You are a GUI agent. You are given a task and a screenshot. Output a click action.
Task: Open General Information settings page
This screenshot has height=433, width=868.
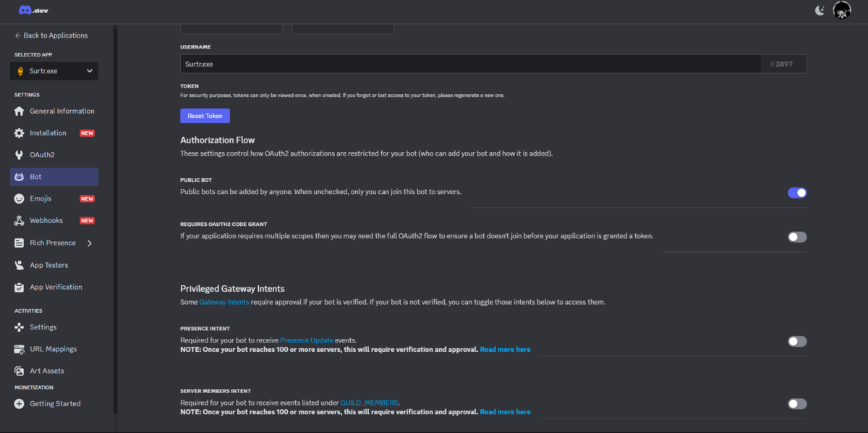tap(54, 111)
